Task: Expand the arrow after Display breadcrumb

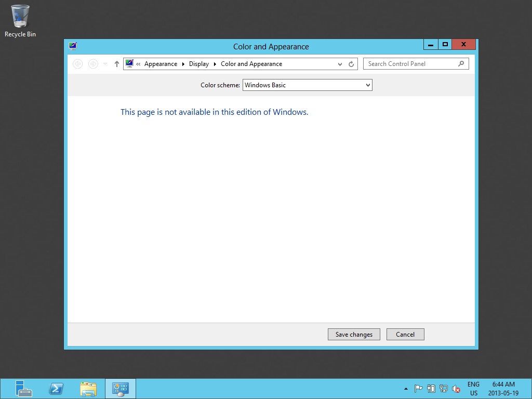Action: [215, 64]
